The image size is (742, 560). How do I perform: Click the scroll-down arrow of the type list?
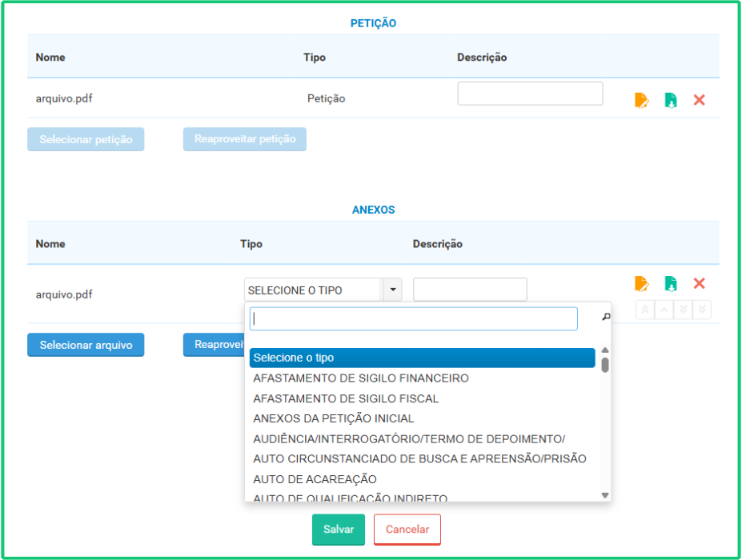(x=605, y=495)
